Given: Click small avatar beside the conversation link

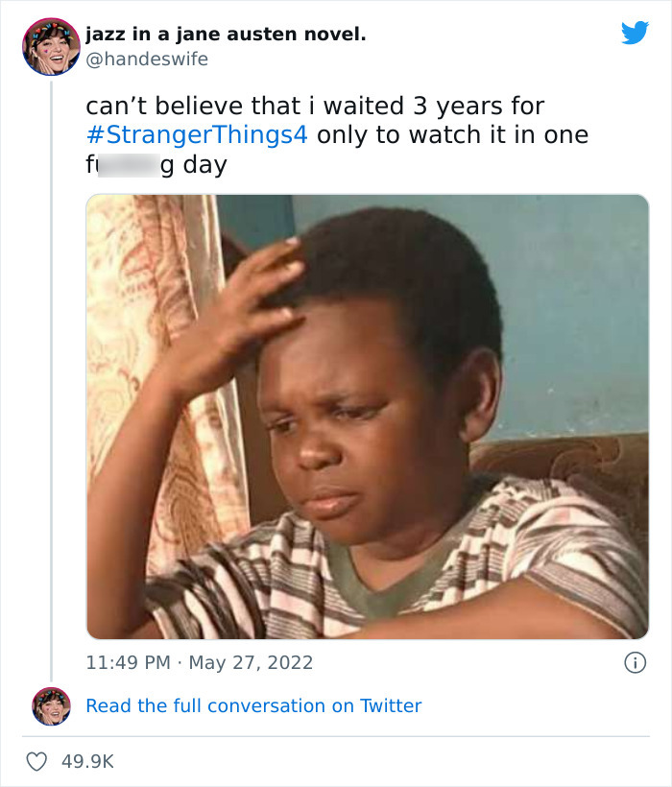Looking at the screenshot, I should 51,705.
